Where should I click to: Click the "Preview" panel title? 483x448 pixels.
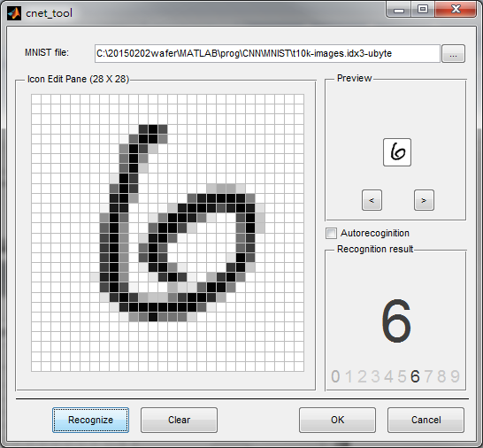click(354, 78)
